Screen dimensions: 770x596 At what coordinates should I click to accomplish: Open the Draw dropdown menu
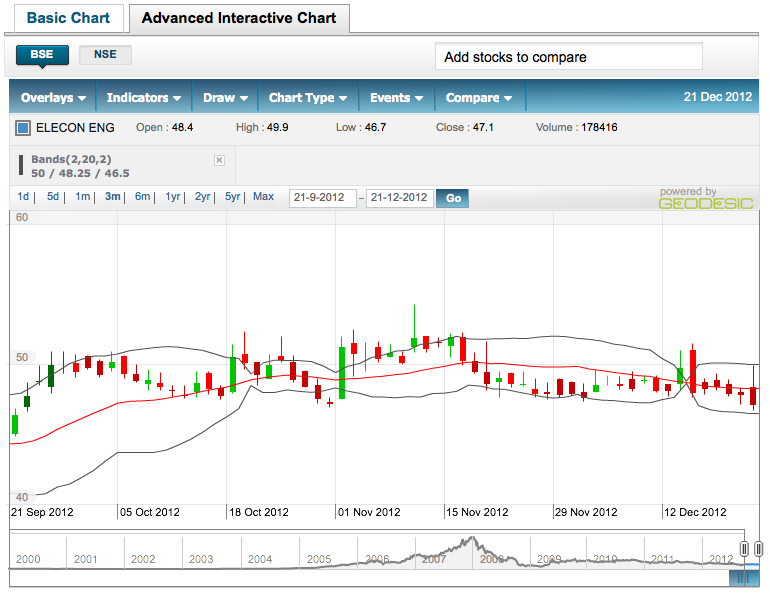(225, 98)
